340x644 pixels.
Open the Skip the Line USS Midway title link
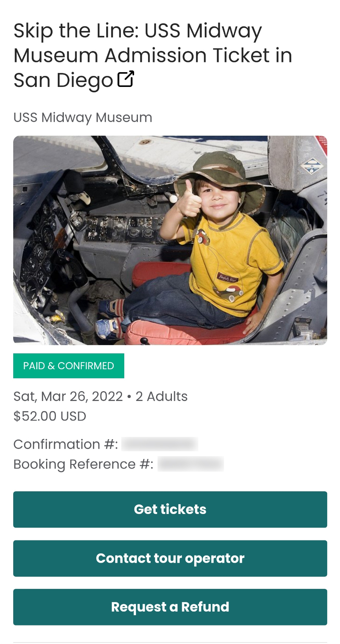(153, 55)
